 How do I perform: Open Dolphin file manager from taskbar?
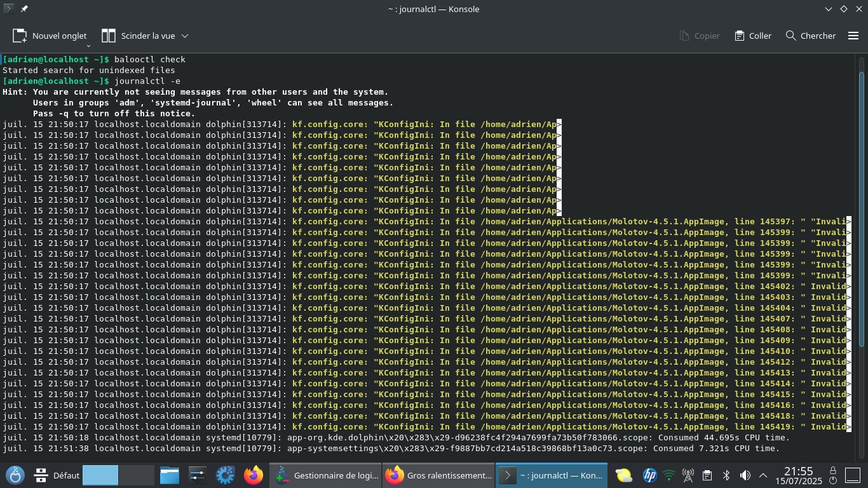pos(170,475)
